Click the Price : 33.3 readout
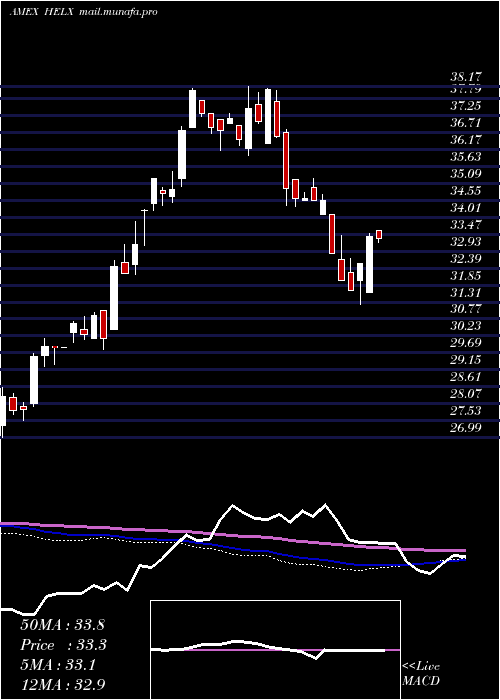This screenshot has height=700, width=500. 62,645
